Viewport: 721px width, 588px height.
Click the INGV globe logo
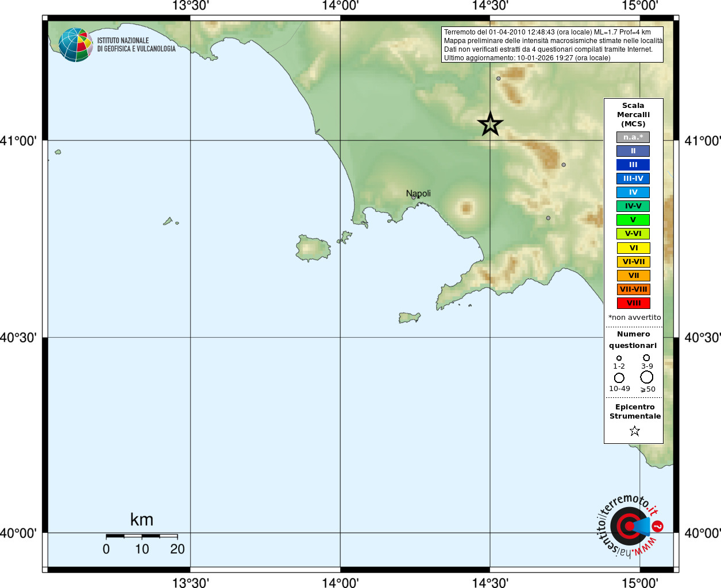[x=75, y=45]
